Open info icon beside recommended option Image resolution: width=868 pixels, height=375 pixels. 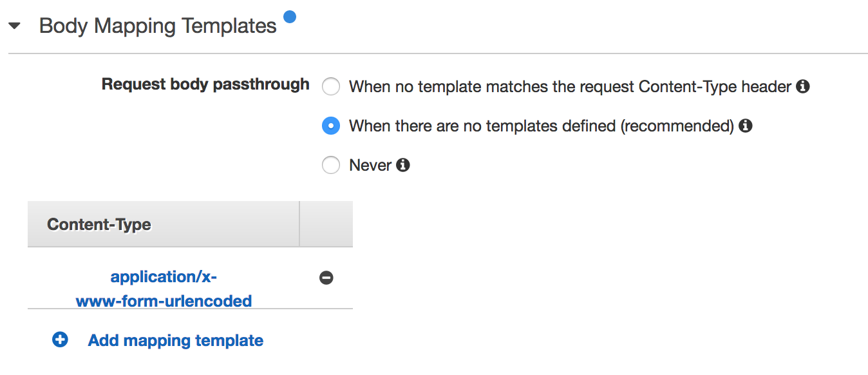pyautogui.click(x=746, y=126)
